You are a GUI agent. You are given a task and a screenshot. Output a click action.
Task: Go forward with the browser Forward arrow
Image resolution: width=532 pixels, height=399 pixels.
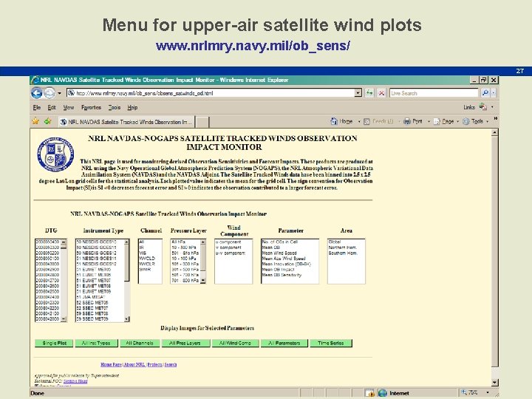[x=50, y=93]
